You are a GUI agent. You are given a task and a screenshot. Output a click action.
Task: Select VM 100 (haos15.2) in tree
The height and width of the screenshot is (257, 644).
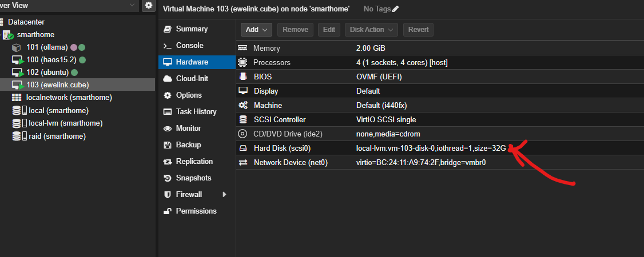[x=47, y=60]
